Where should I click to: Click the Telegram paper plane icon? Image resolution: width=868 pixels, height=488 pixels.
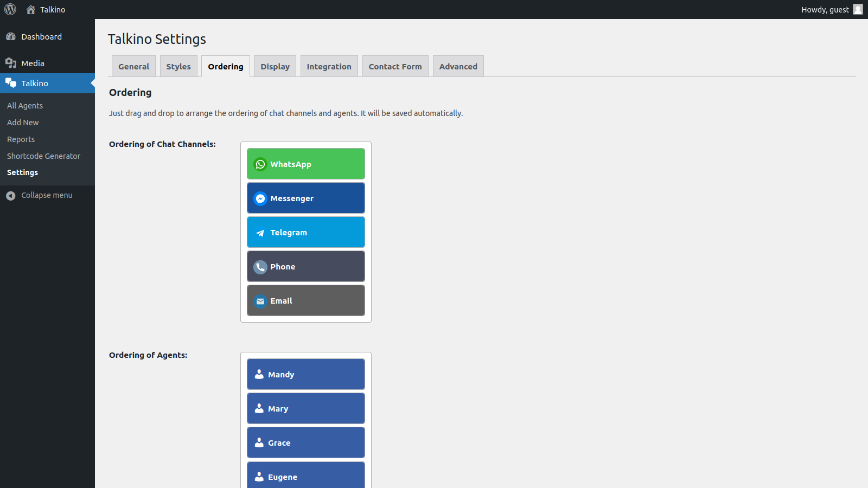pos(260,232)
